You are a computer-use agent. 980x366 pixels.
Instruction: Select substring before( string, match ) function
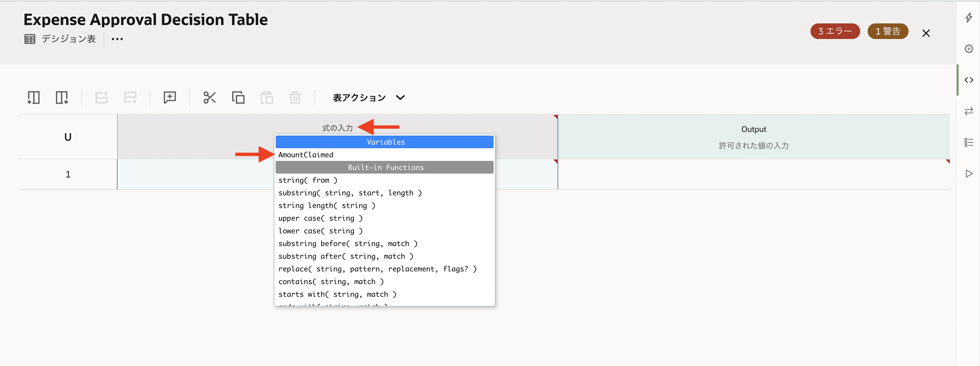[x=384, y=243]
